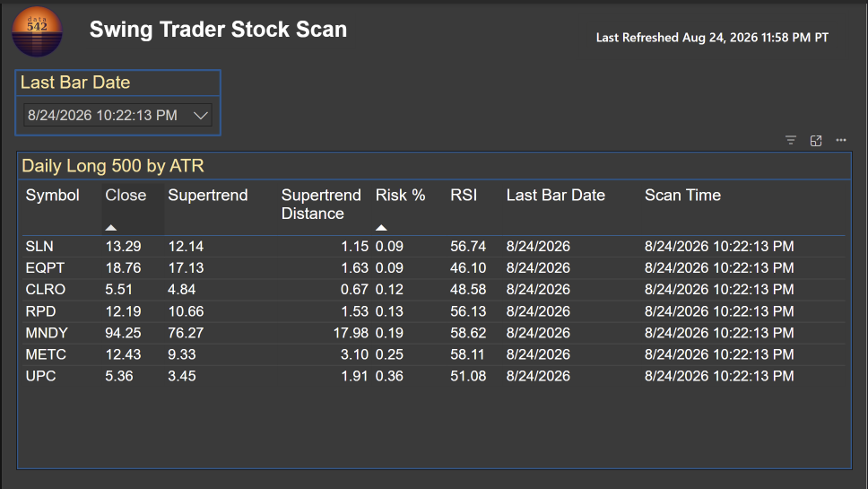The height and width of the screenshot is (489, 868).
Task: Click the sort arrow under Close
Action: (x=110, y=228)
